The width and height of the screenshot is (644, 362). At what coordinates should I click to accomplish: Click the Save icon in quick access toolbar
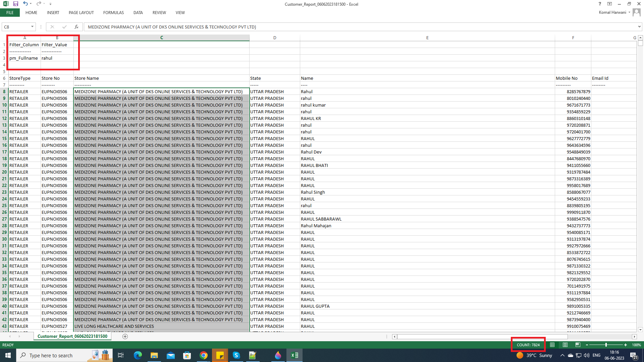(15, 4)
